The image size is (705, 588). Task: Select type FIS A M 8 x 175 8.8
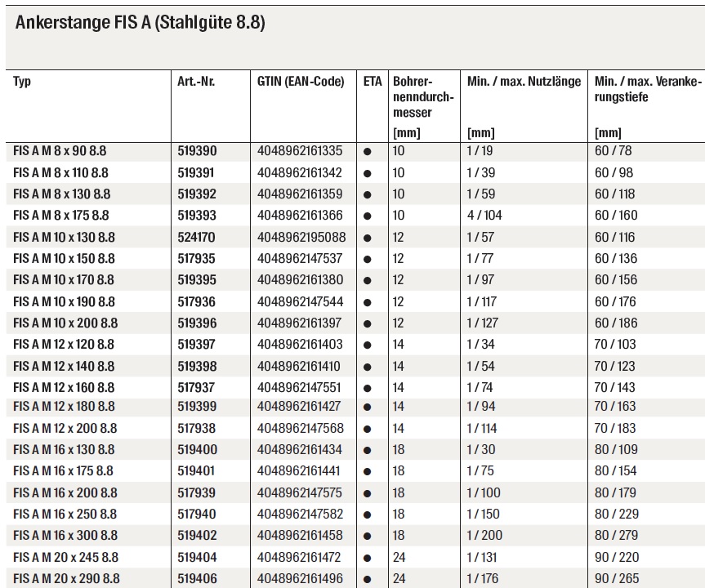pyautogui.click(x=60, y=215)
